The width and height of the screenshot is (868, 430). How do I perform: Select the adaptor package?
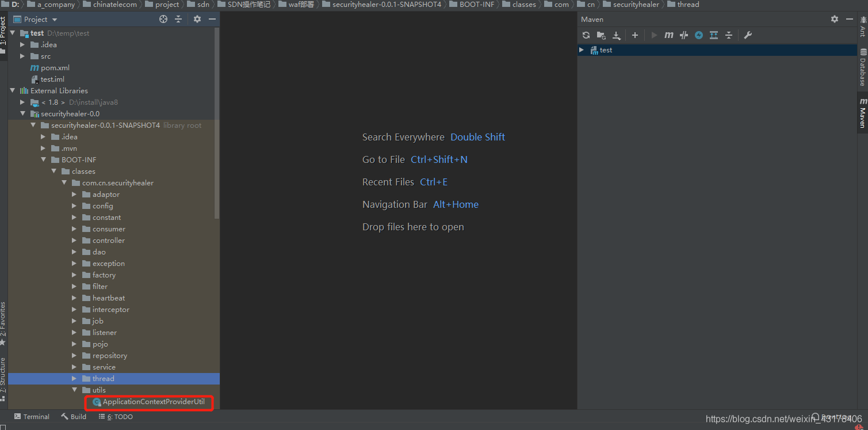click(x=106, y=195)
